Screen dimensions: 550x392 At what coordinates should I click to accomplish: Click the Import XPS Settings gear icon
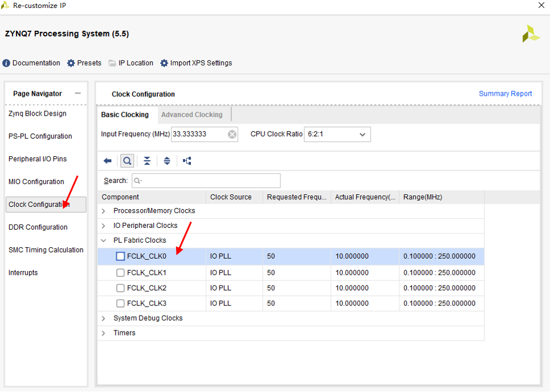coord(164,63)
